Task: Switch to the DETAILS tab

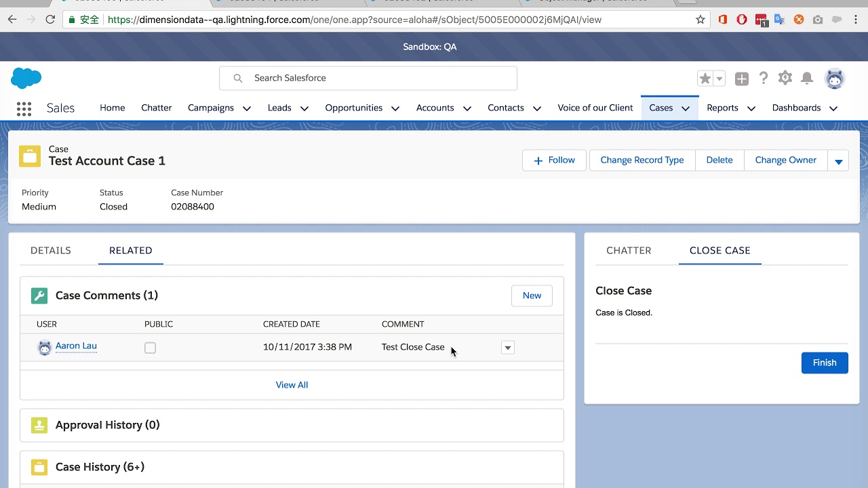Action: click(51, 250)
